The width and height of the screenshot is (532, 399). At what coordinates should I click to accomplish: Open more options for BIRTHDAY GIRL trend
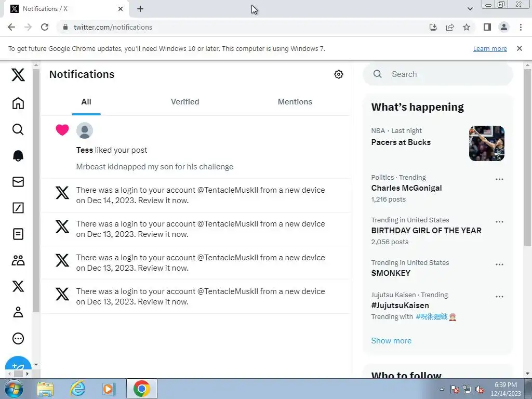(499, 222)
